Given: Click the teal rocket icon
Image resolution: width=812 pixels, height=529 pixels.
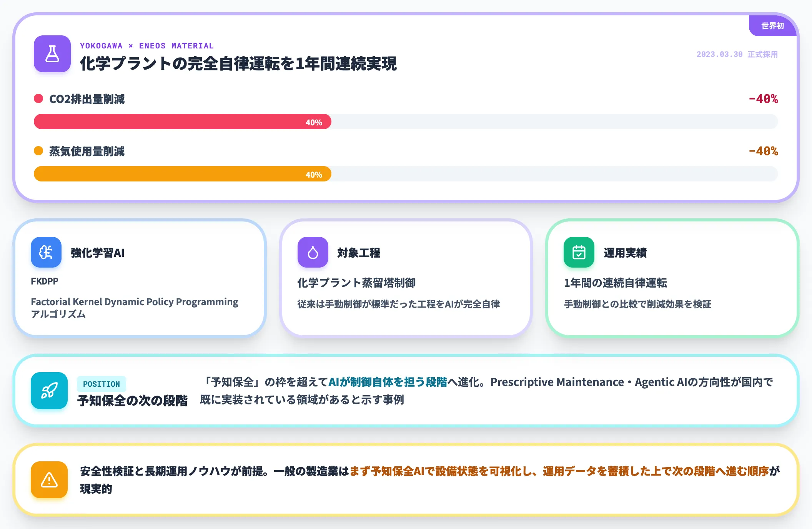Looking at the screenshot, I should tap(49, 391).
